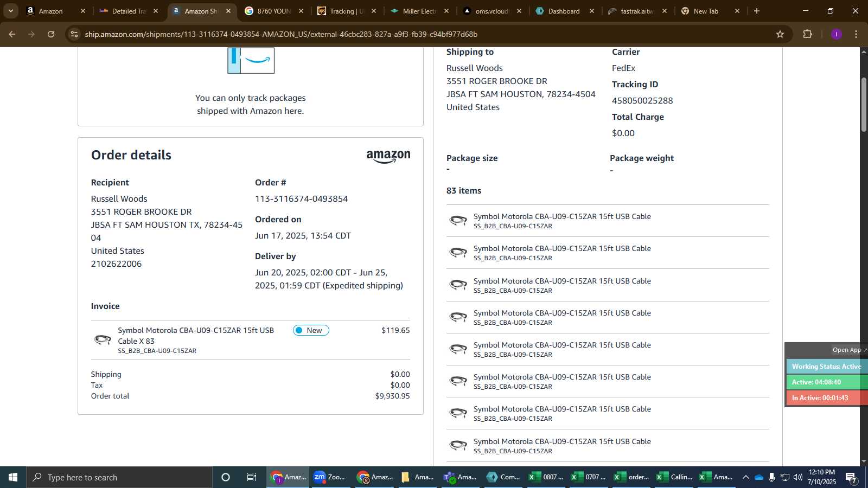The width and height of the screenshot is (868, 488).
Task: Select the tracking ID 458050025288
Action: pyautogui.click(x=642, y=101)
